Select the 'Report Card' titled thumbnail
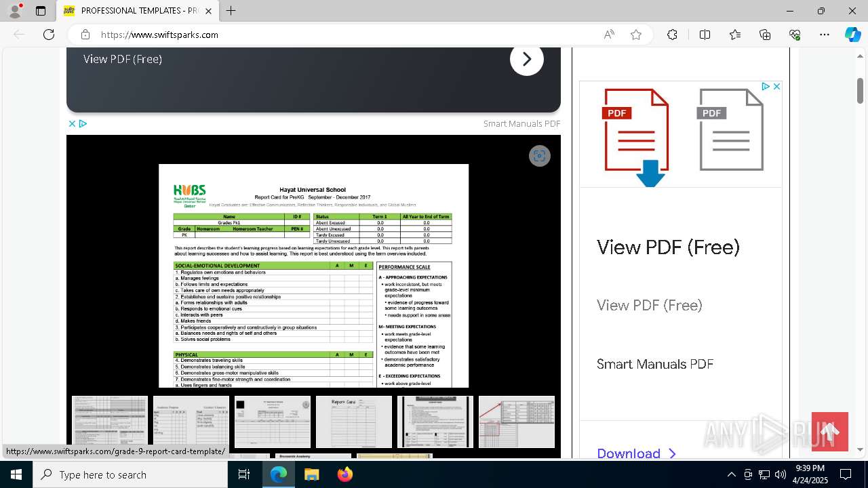Screen dimensions: 868x488 [354, 422]
